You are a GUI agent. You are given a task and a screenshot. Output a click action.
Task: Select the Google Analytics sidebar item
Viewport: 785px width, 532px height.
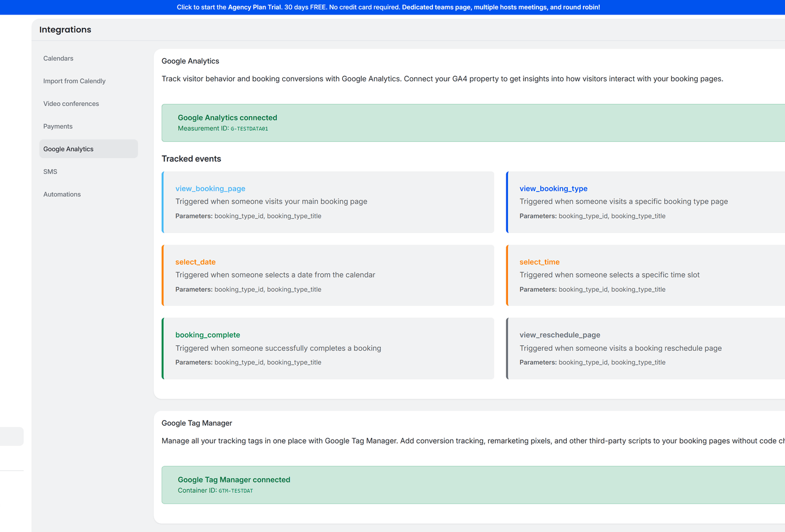tap(68, 148)
